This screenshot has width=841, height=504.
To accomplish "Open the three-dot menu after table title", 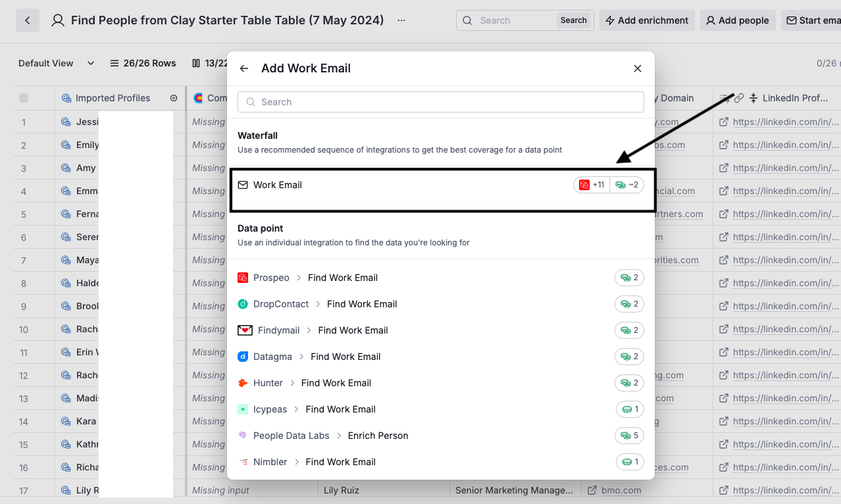I will pyautogui.click(x=401, y=20).
